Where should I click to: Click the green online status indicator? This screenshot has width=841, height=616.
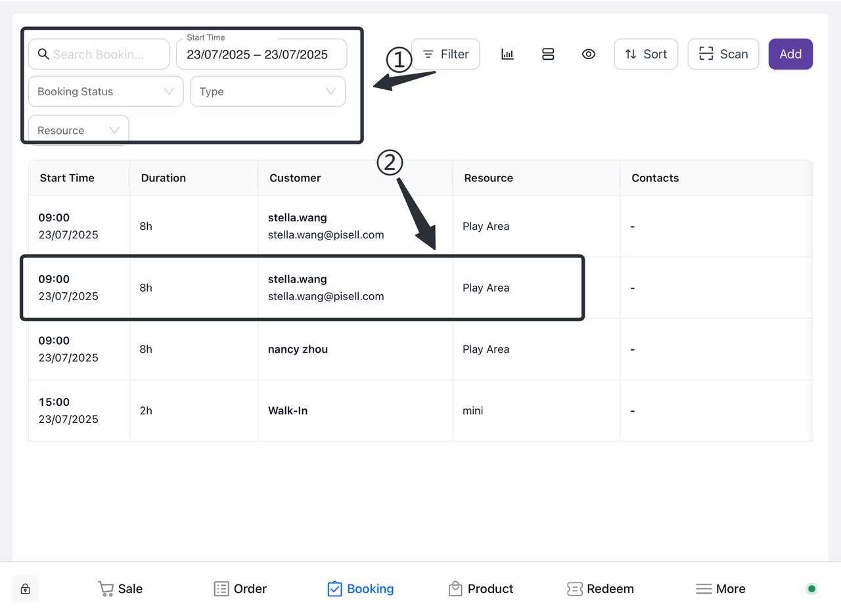tap(811, 588)
